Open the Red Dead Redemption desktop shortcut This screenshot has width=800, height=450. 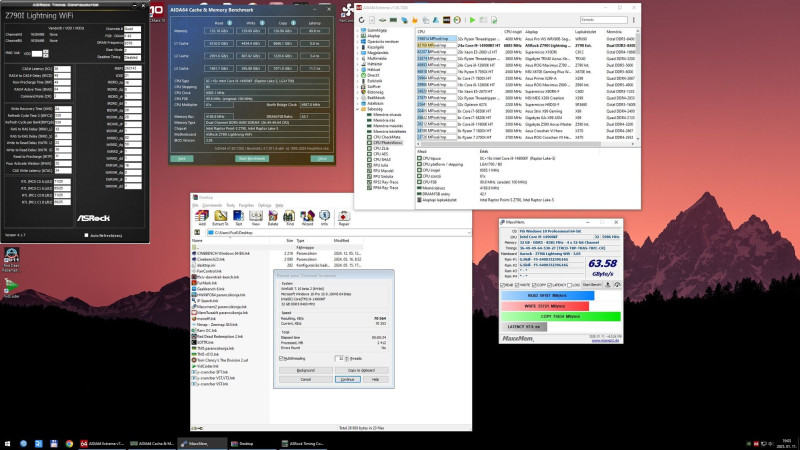pos(11,259)
